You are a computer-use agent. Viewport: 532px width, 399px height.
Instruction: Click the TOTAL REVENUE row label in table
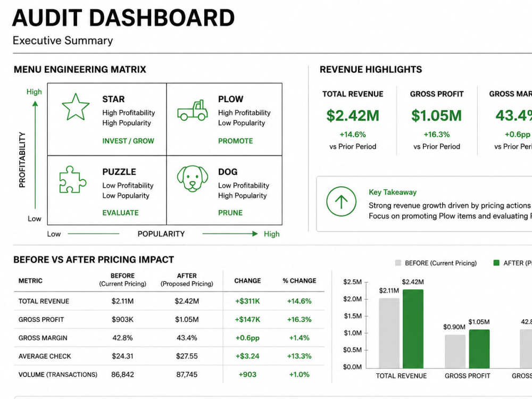(x=44, y=301)
